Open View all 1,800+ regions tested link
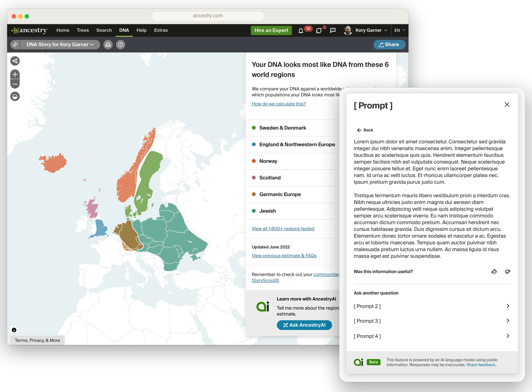The image size is (532, 392). pos(283,229)
